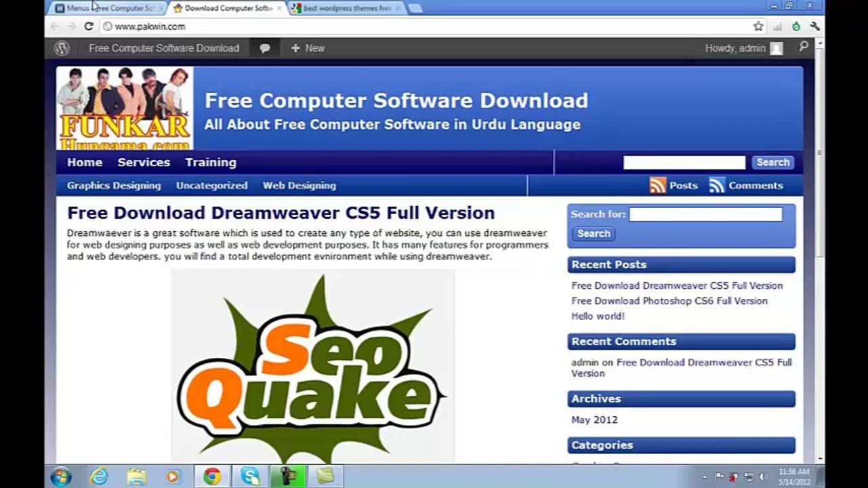The height and width of the screenshot is (488, 868).
Task: Open the recent comment on Dreamweaver CS5
Action: click(x=681, y=367)
